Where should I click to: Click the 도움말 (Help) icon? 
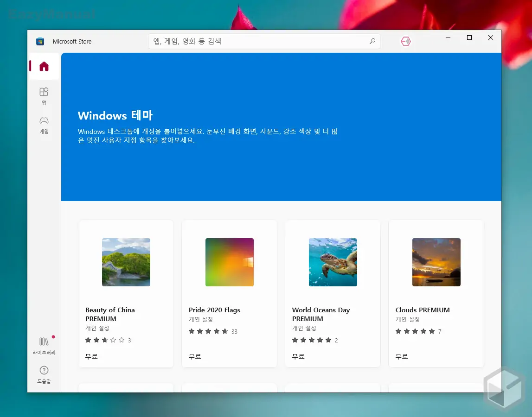click(44, 373)
